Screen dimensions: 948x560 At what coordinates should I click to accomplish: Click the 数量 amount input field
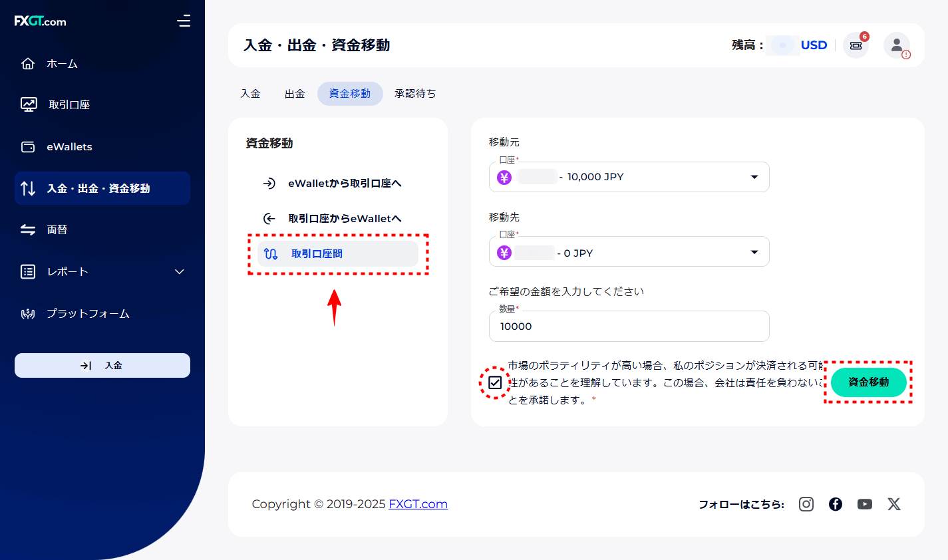(629, 327)
